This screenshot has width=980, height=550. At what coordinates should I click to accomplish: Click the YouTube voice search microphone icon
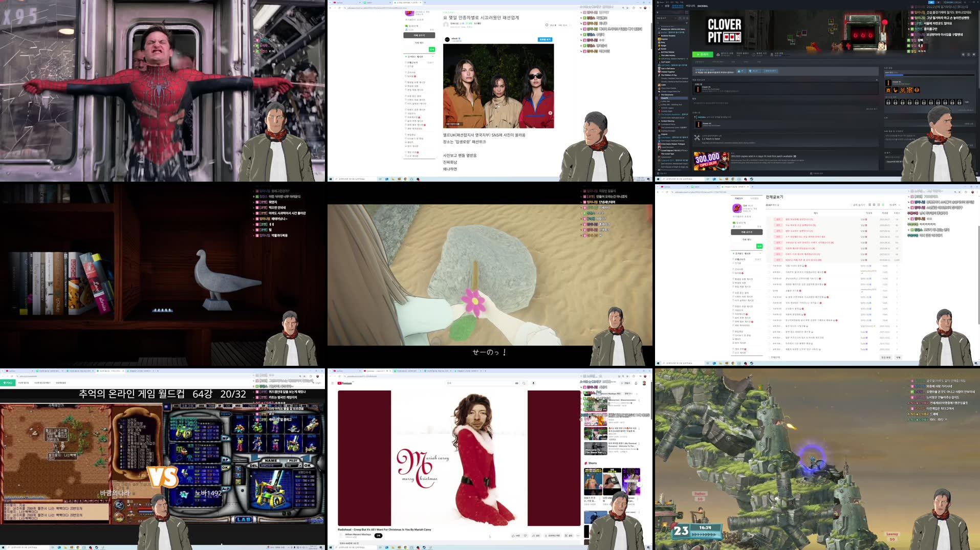click(533, 383)
